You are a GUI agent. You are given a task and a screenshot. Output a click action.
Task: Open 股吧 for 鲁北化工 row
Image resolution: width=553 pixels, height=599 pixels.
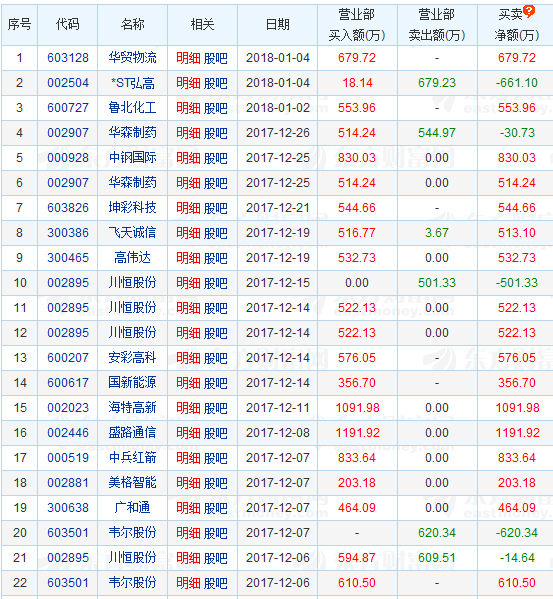(x=216, y=108)
